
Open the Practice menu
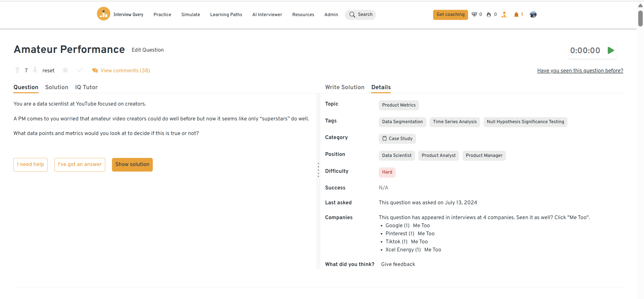pyautogui.click(x=162, y=14)
